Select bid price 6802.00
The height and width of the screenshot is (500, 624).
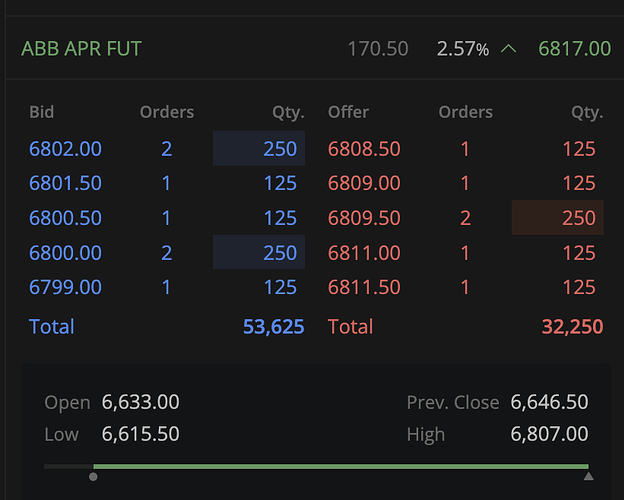tap(65, 149)
